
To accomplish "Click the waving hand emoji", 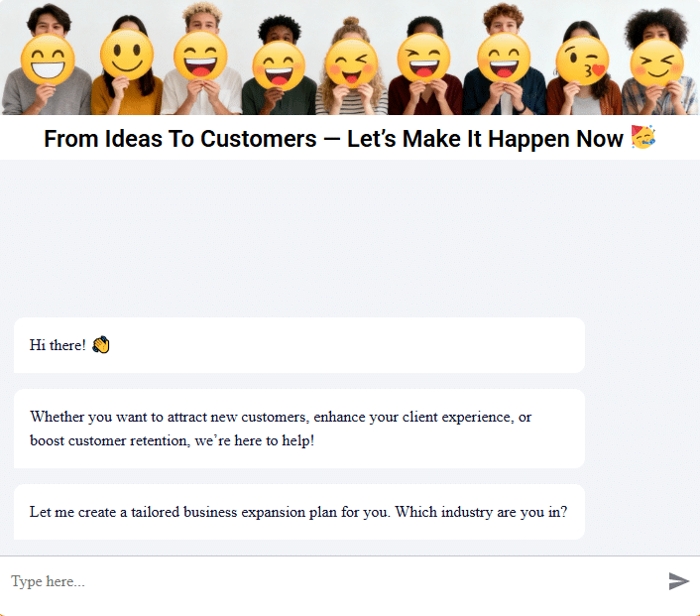I will (x=100, y=345).
